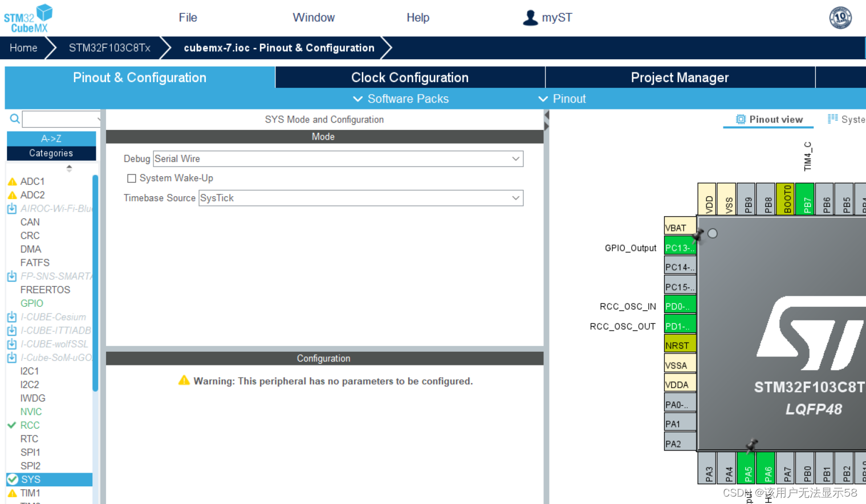This screenshot has width=866, height=504.
Task: Click the PA6 green pin
Action: coord(766,468)
